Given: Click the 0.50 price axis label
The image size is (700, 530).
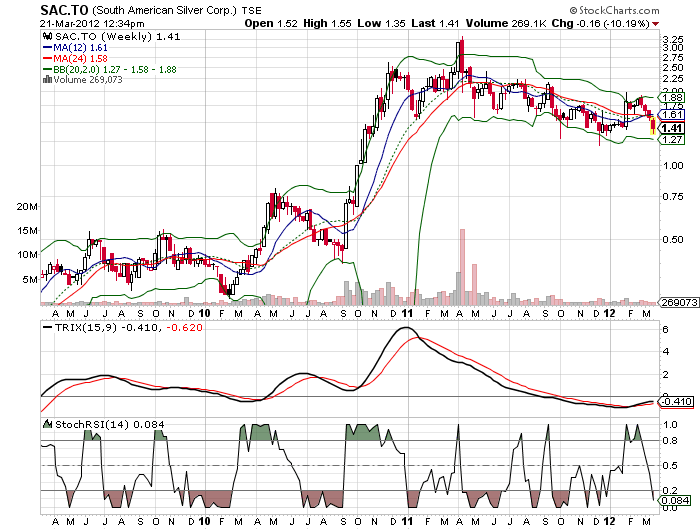Looking at the screenshot, I should point(673,240).
